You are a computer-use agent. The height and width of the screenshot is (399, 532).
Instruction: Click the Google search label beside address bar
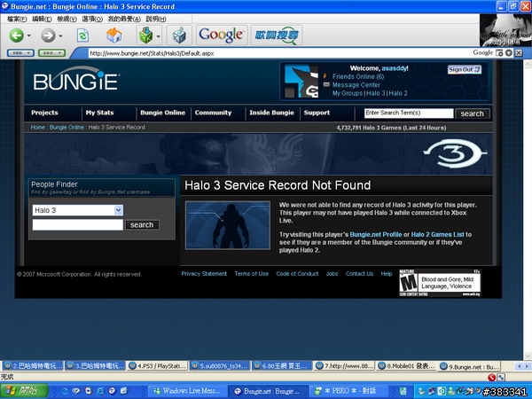483,52
